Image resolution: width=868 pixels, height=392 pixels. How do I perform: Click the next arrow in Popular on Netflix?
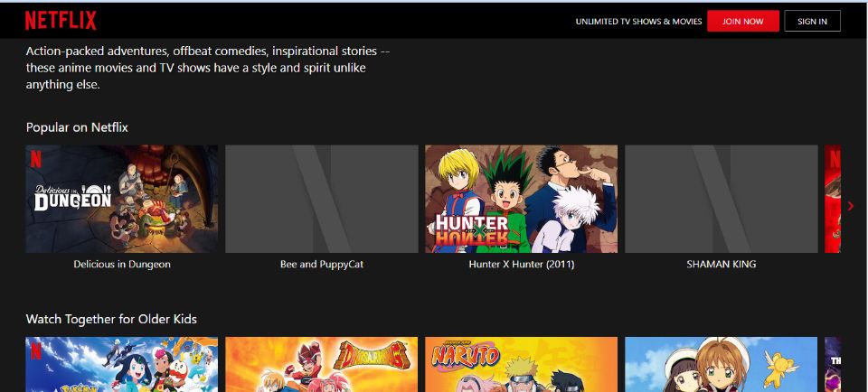pyautogui.click(x=851, y=206)
